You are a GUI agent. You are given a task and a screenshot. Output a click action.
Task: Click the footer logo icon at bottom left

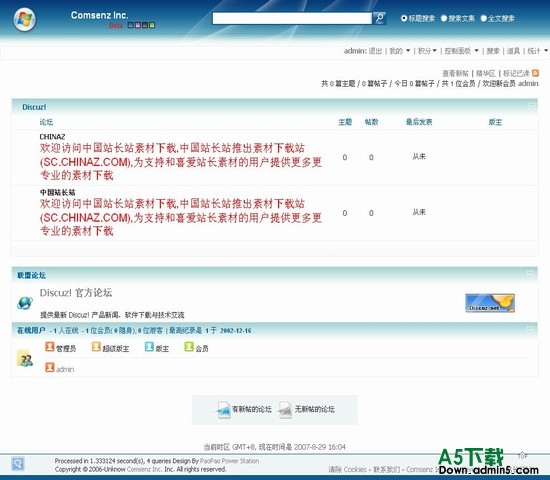point(18,464)
